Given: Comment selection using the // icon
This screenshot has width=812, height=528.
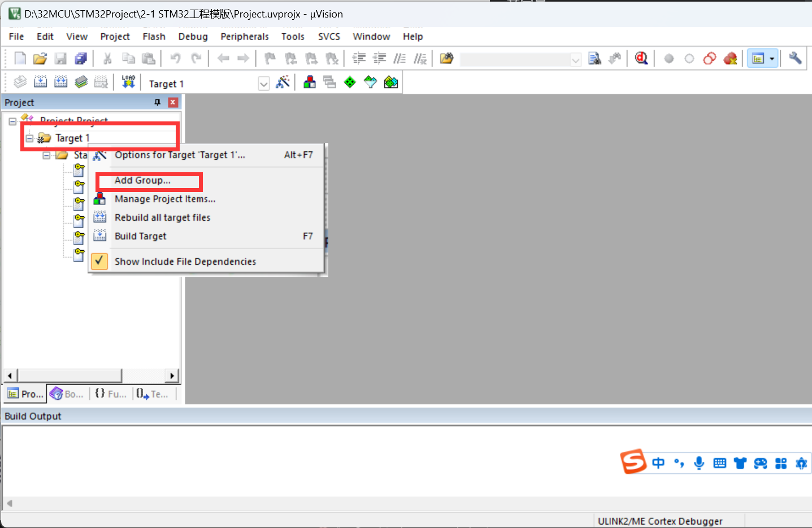Looking at the screenshot, I should [x=400, y=58].
